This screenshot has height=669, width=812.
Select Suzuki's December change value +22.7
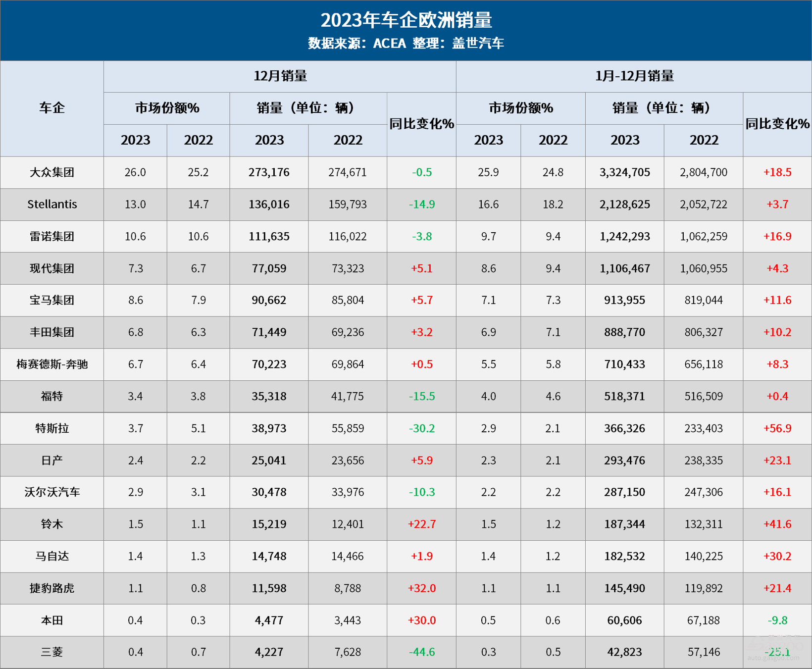pos(421,524)
